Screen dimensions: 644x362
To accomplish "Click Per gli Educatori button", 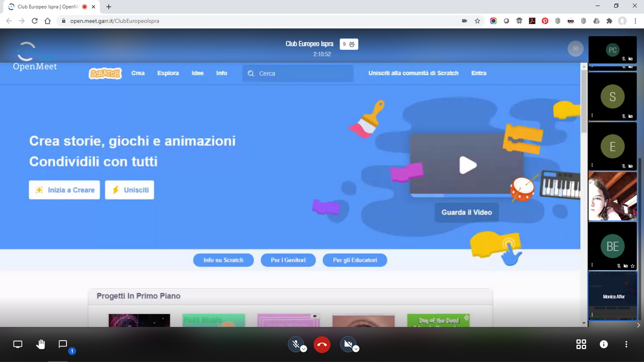I will coord(355,260).
